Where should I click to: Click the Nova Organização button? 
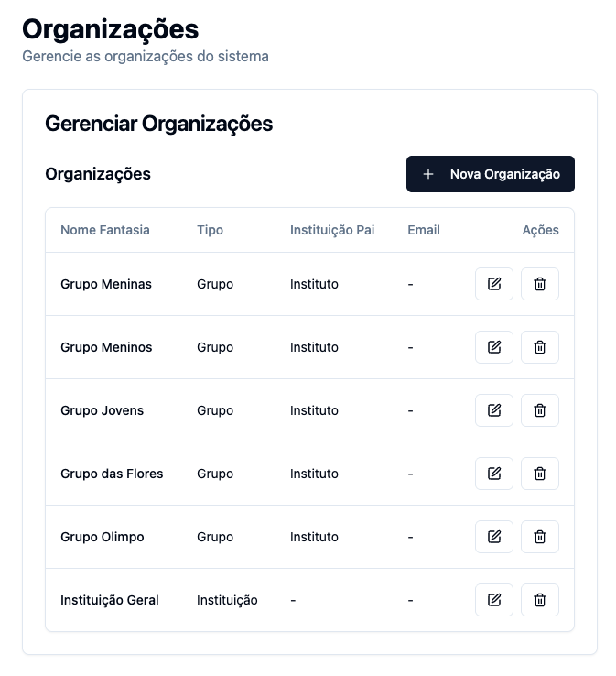(x=491, y=174)
